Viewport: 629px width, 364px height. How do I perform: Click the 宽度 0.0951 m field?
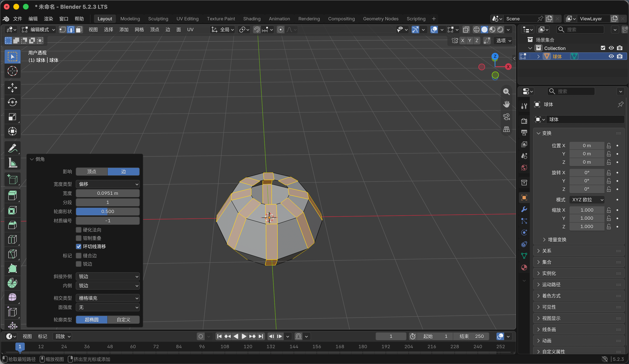point(108,193)
